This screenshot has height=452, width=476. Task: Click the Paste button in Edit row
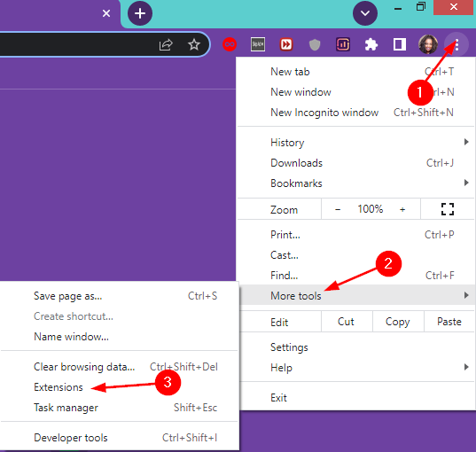tap(449, 322)
